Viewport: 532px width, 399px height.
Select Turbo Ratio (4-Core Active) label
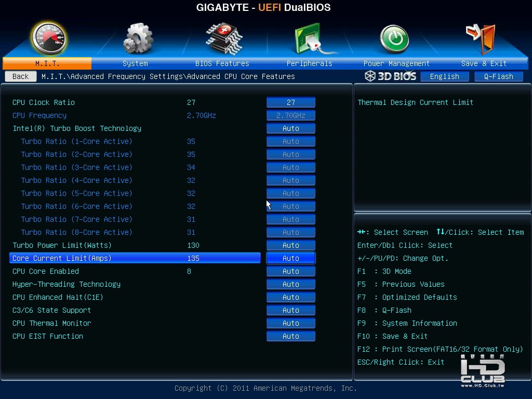point(76,180)
